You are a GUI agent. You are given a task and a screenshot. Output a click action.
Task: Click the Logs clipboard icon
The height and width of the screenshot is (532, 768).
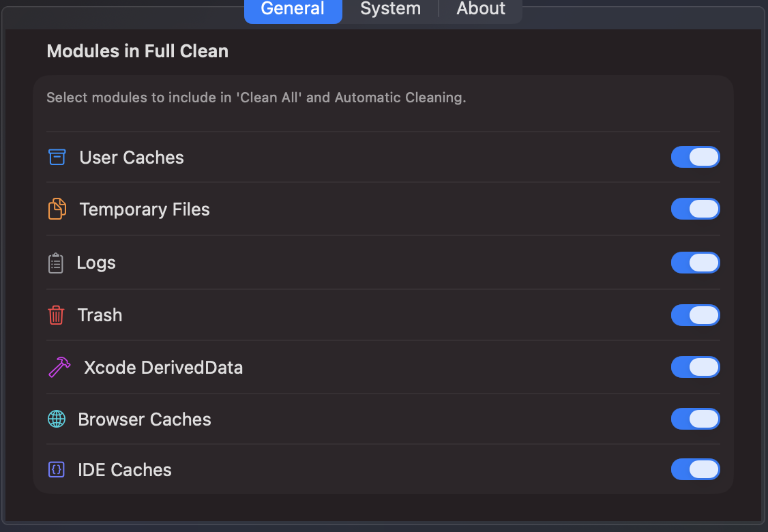pyautogui.click(x=58, y=262)
